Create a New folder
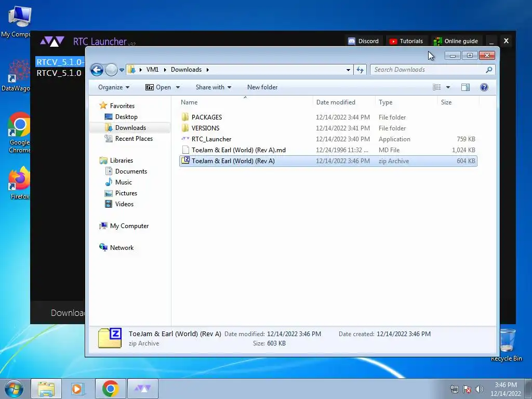This screenshot has width=532, height=399. tap(262, 87)
